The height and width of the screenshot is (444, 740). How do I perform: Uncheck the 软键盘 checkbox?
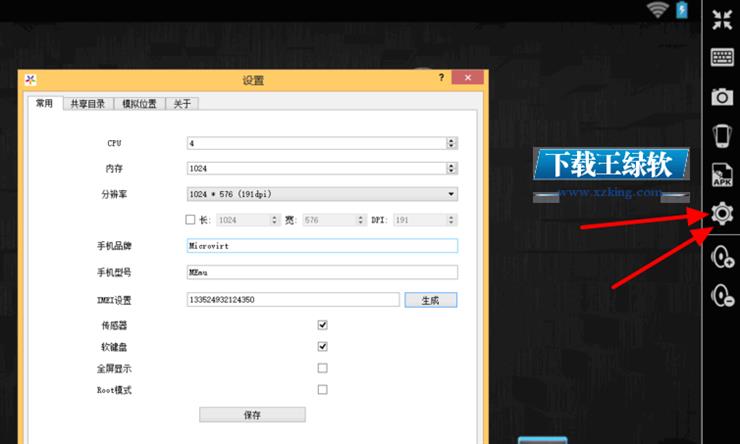click(x=322, y=347)
